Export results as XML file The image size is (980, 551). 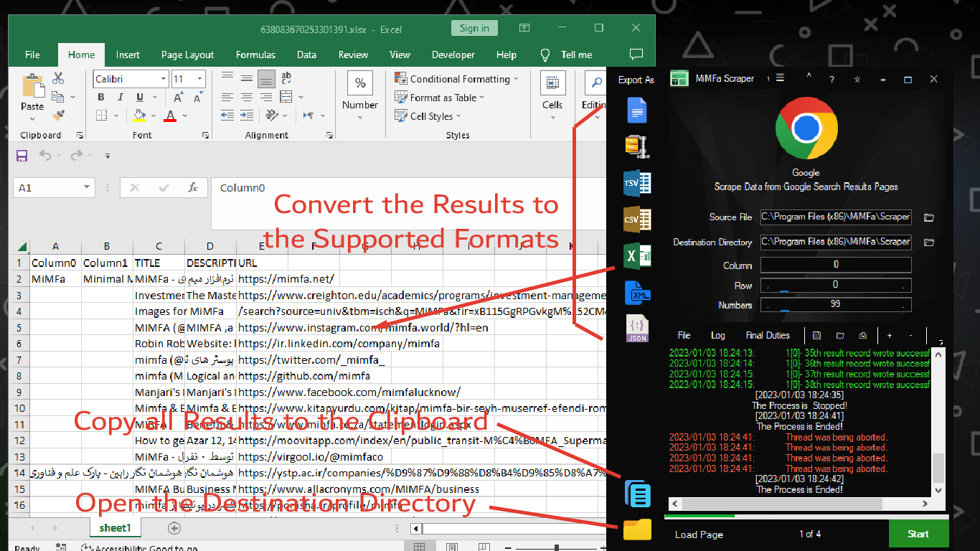[x=636, y=292]
